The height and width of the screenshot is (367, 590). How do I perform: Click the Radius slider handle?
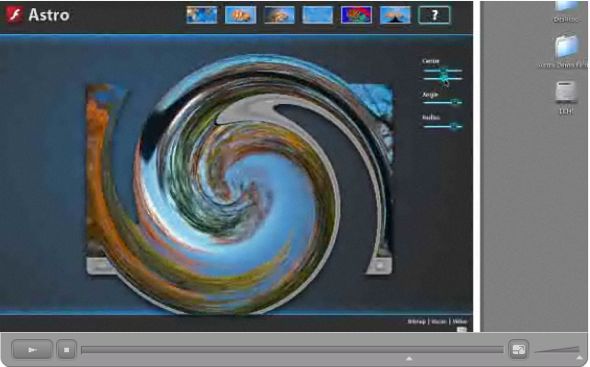[x=455, y=126]
